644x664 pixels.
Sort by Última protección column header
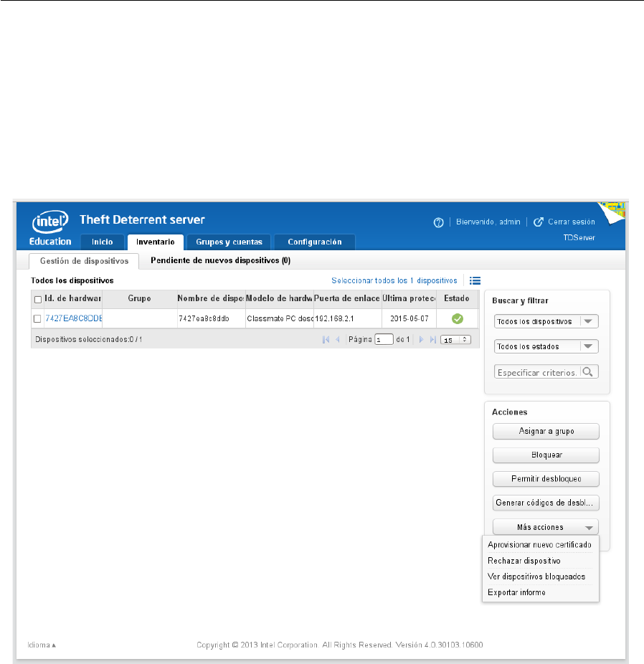pyautogui.click(x=409, y=298)
